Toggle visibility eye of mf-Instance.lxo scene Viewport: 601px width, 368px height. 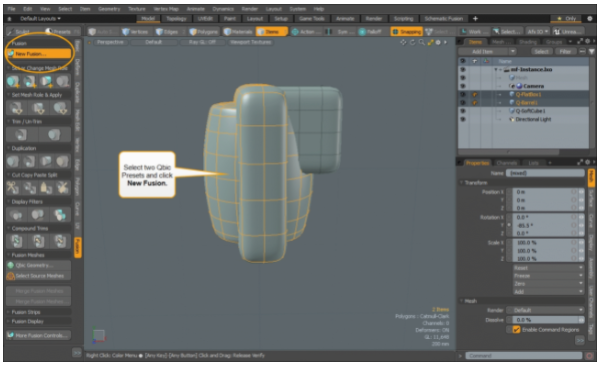pyautogui.click(x=463, y=69)
